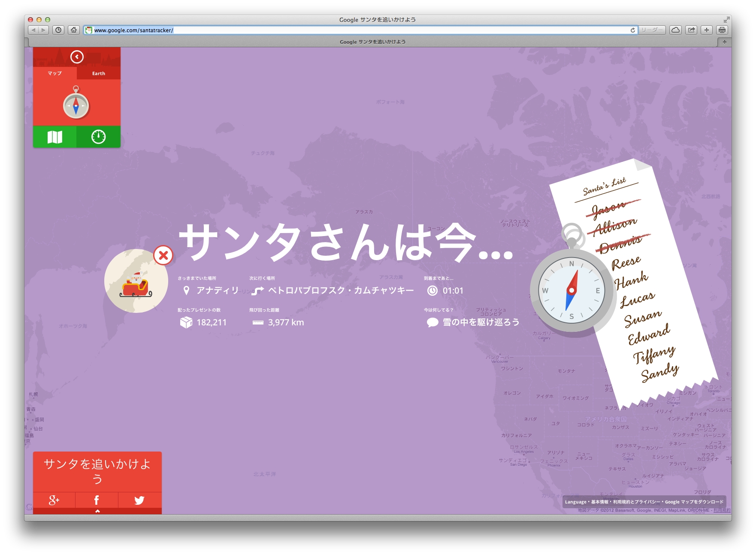Click the name Sandy on Santa's List
The height and width of the screenshot is (555, 756).
(x=660, y=372)
